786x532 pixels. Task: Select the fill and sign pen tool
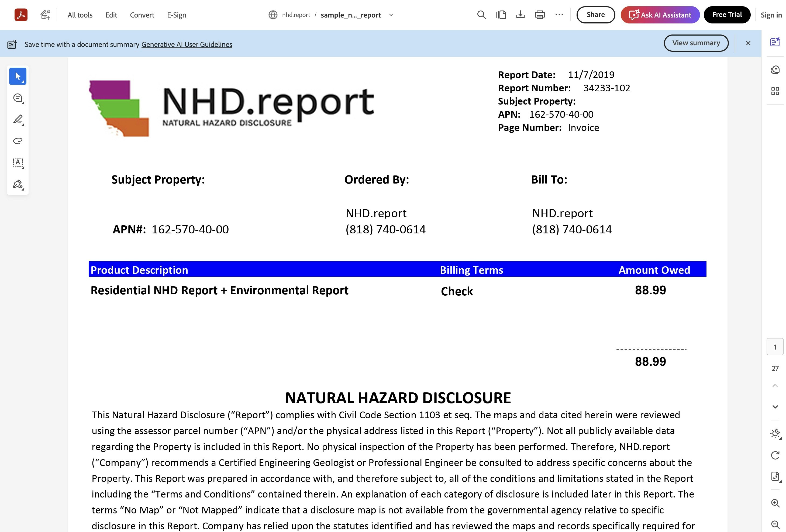coord(18,184)
